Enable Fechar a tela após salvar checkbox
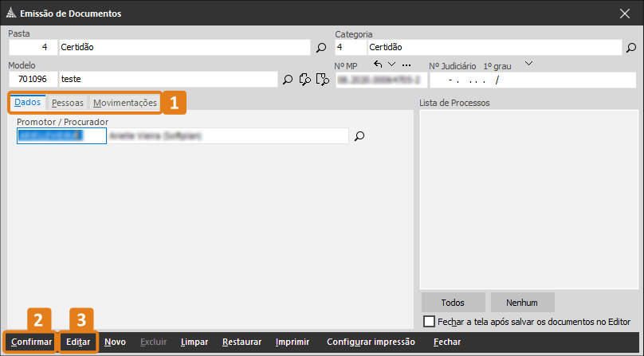644x356 pixels. (x=429, y=321)
